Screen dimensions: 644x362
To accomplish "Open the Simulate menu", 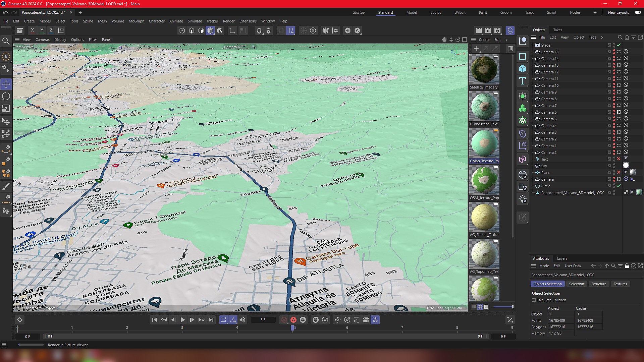I will coord(195,21).
